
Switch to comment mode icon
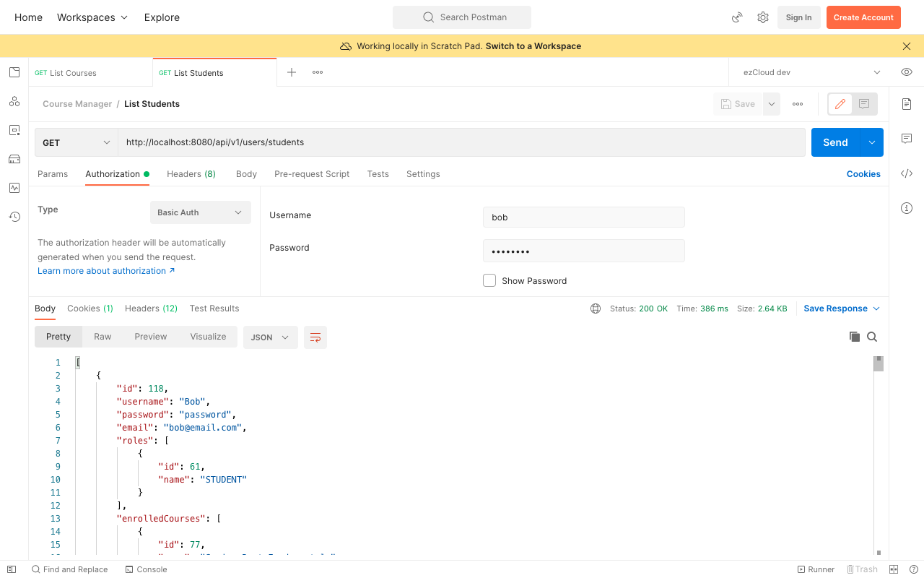(x=864, y=104)
